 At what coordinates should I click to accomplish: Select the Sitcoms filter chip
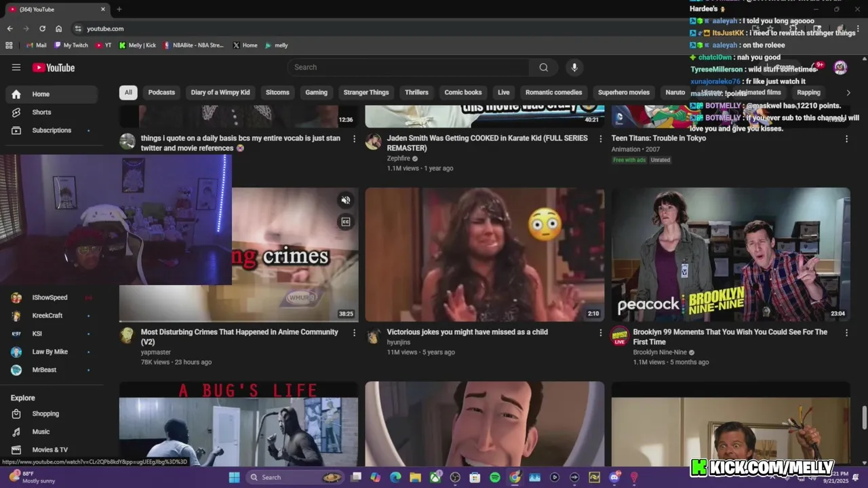click(x=277, y=92)
